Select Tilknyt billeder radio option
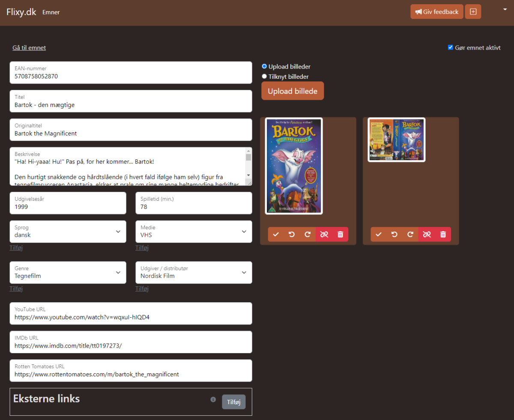Image resolution: width=514 pixels, height=420 pixels. tap(264, 76)
